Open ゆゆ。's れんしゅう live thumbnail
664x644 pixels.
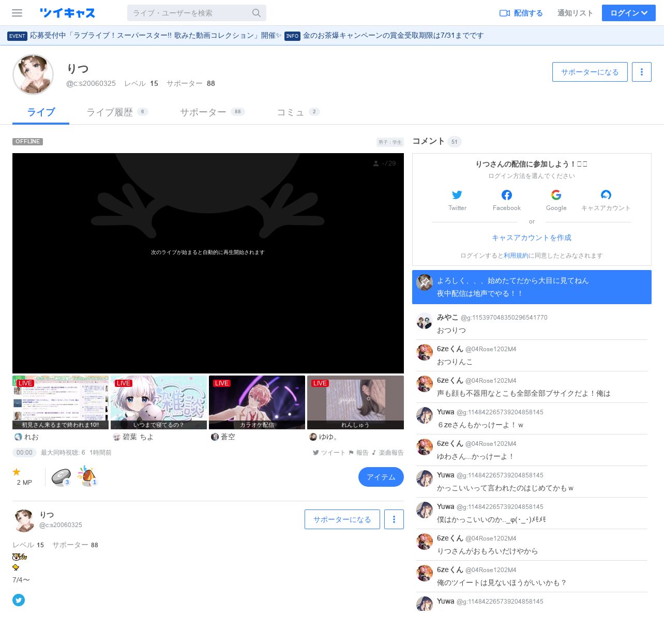click(355, 402)
